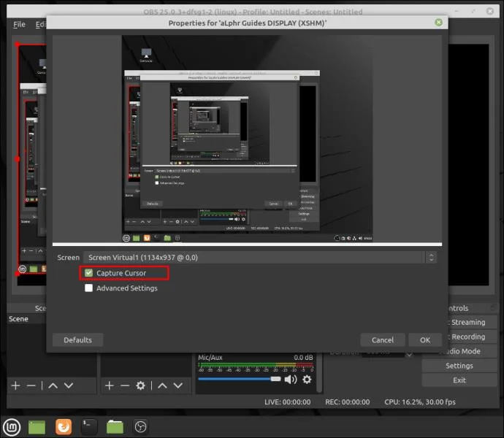Move scene up with arrow icon
Screen dimensions: 504x438
(x=53, y=385)
